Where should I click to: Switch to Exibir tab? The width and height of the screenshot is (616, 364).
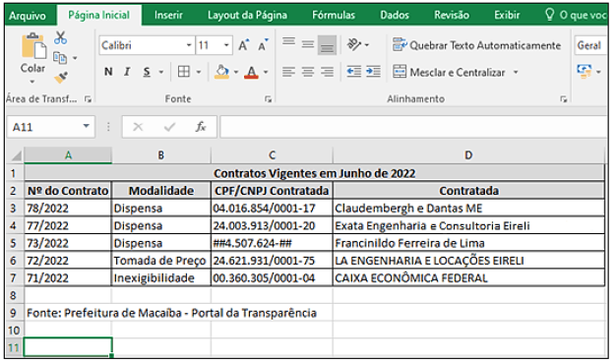[x=507, y=16]
